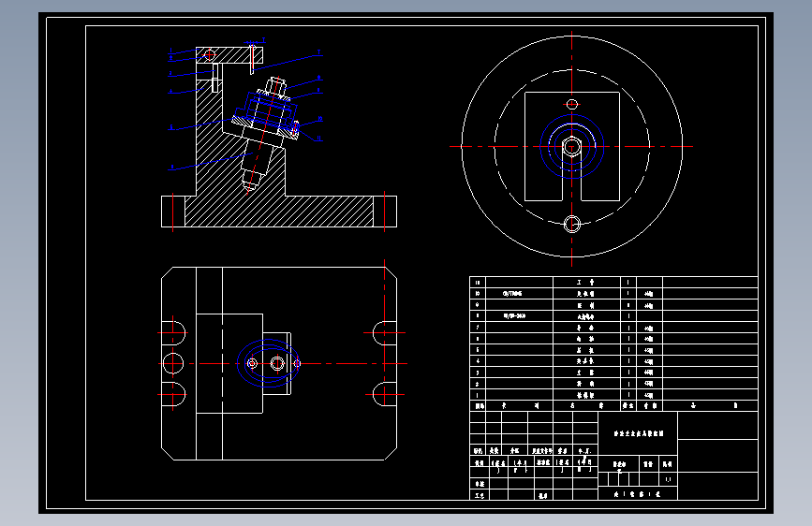The width and height of the screenshot is (812, 526).
Task: Click the part balloon number 3
Action: 170,74
